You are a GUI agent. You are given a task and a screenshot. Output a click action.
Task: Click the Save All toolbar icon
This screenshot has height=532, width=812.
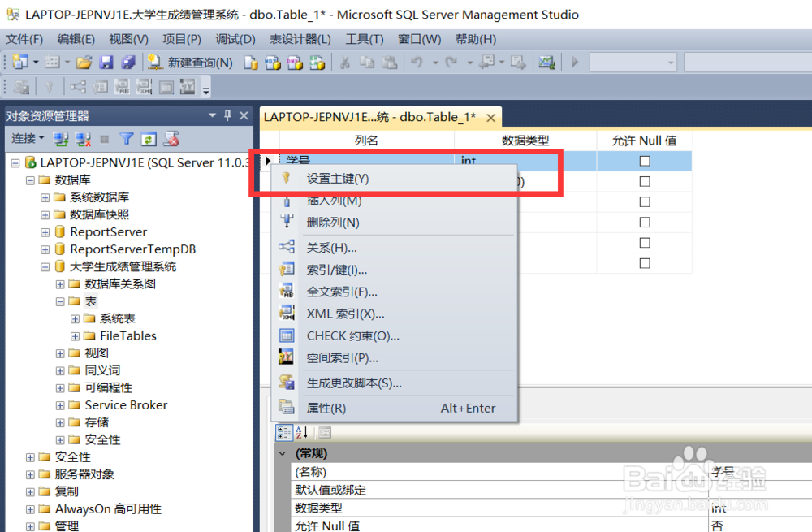coord(128,63)
